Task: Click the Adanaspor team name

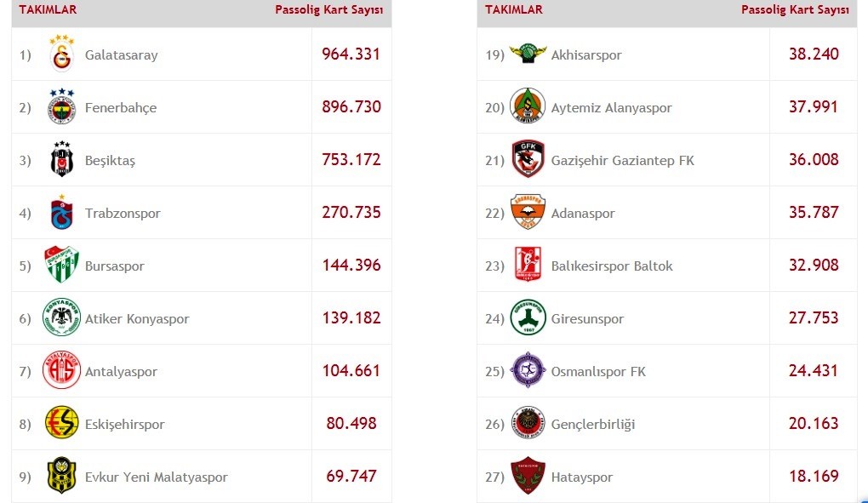Action: click(583, 214)
